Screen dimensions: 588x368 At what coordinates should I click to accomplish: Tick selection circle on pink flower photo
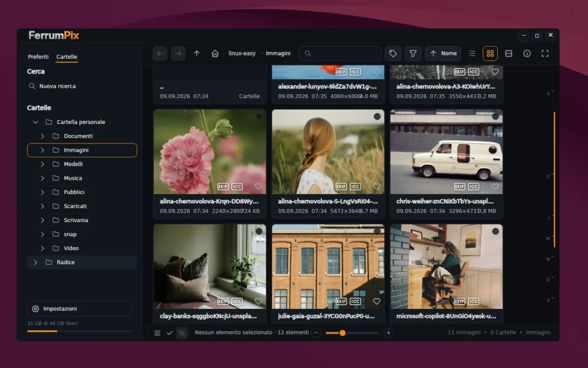[x=259, y=117]
